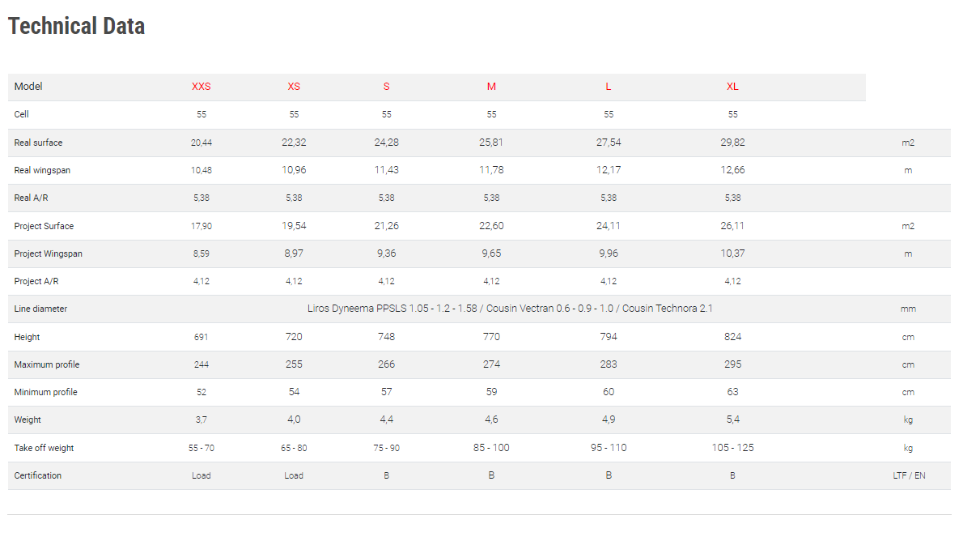This screenshot has height=541, width=980.
Task: Select the Take off weight row label
Action: point(44,448)
